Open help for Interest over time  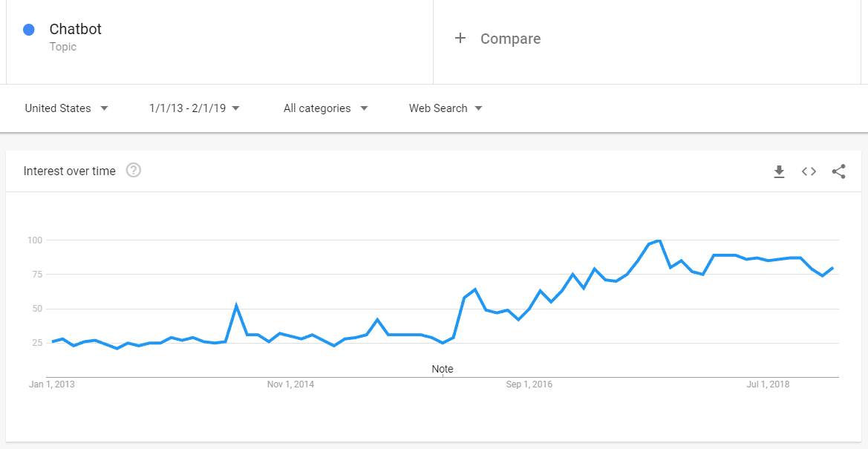(134, 171)
